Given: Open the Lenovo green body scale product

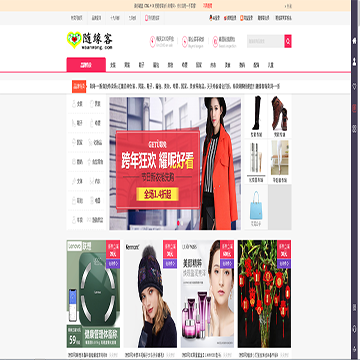Looking at the screenshot, I should [x=93, y=294].
